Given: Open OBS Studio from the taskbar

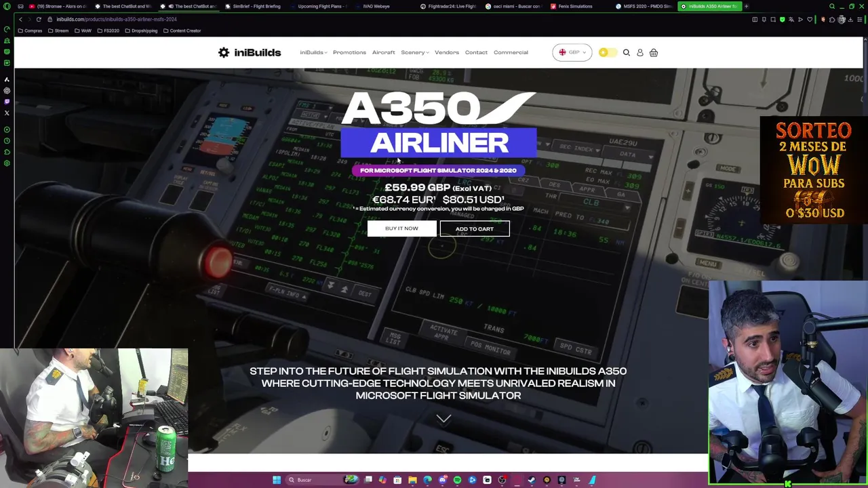Looking at the screenshot, I should [x=502, y=480].
